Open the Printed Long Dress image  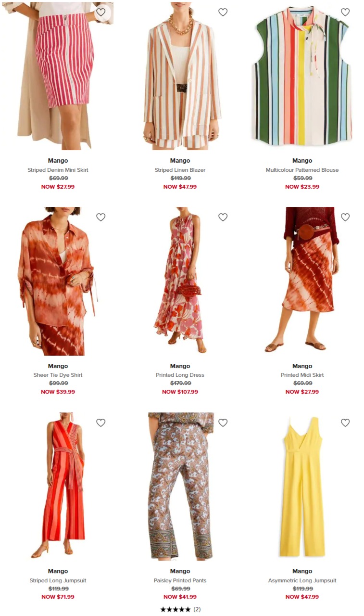click(x=180, y=281)
